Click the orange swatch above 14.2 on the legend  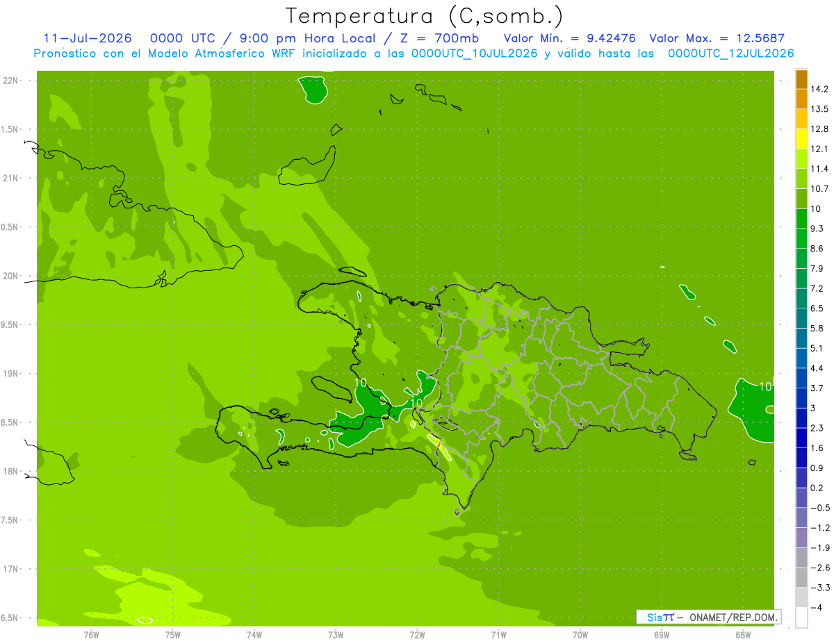tap(801, 79)
